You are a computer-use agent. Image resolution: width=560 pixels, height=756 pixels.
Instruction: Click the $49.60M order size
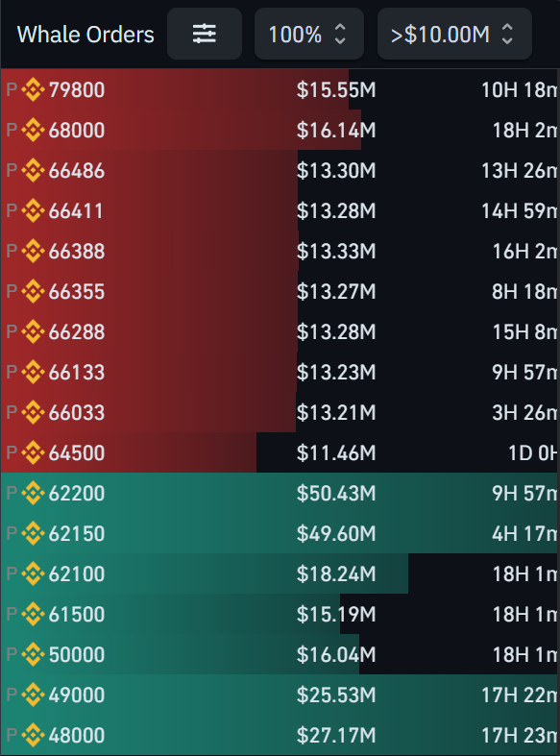[336, 534]
